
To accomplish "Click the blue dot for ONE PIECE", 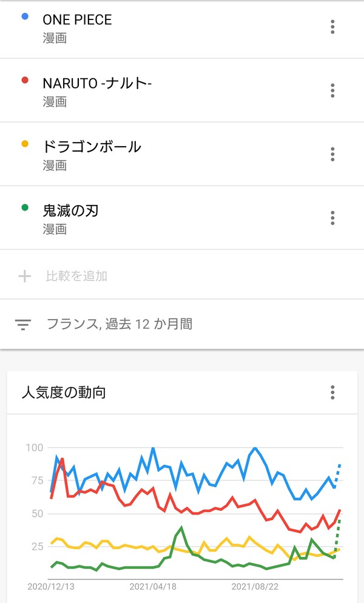I will [x=25, y=16].
